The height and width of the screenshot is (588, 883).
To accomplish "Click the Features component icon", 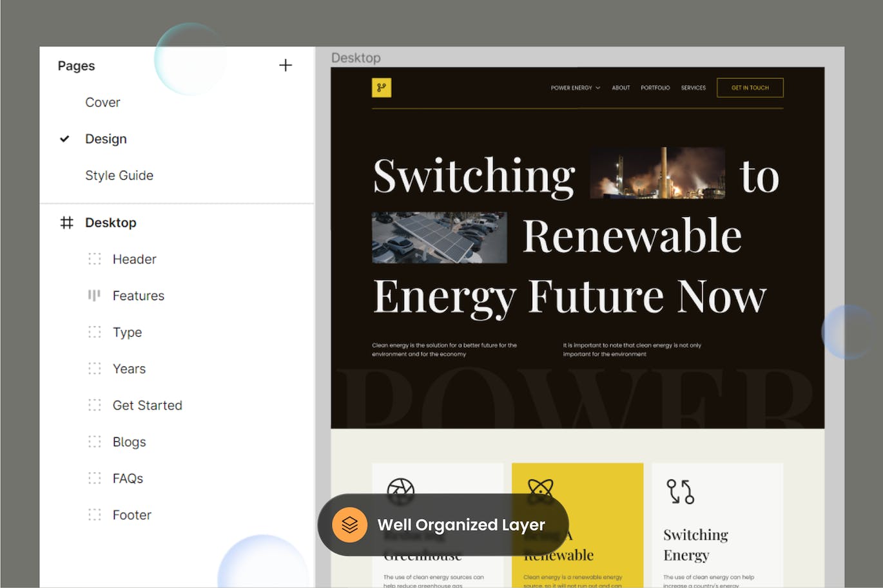I will click(x=94, y=296).
